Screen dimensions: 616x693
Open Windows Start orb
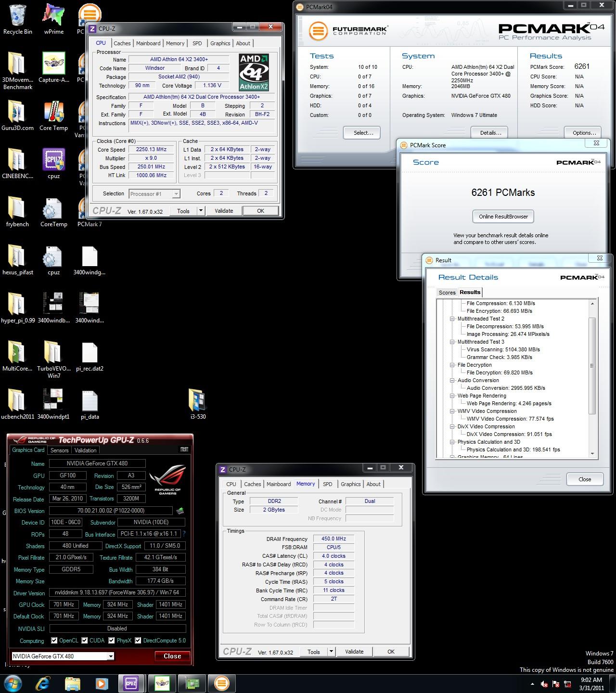click(x=13, y=683)
